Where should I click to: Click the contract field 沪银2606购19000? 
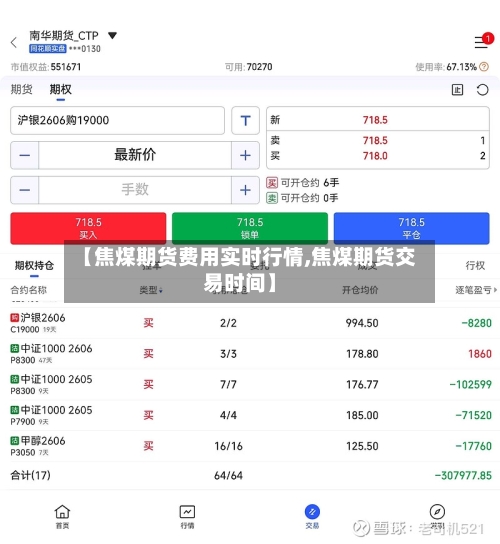tap(117, 120)
